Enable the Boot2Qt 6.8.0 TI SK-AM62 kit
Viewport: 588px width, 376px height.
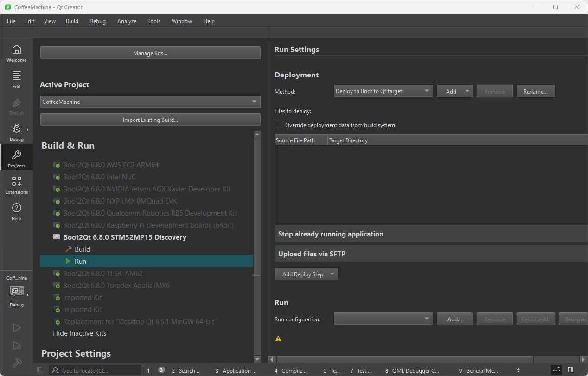pyautogui.click(x=103, y=274)
